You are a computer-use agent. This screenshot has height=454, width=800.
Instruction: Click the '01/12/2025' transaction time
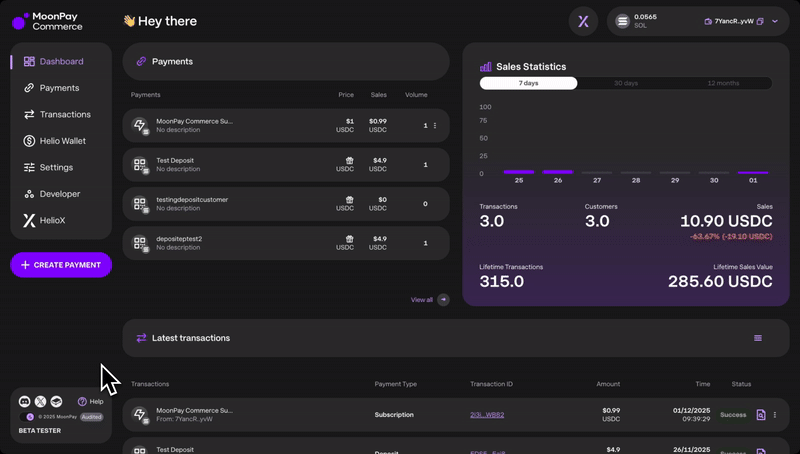point(691,411)
